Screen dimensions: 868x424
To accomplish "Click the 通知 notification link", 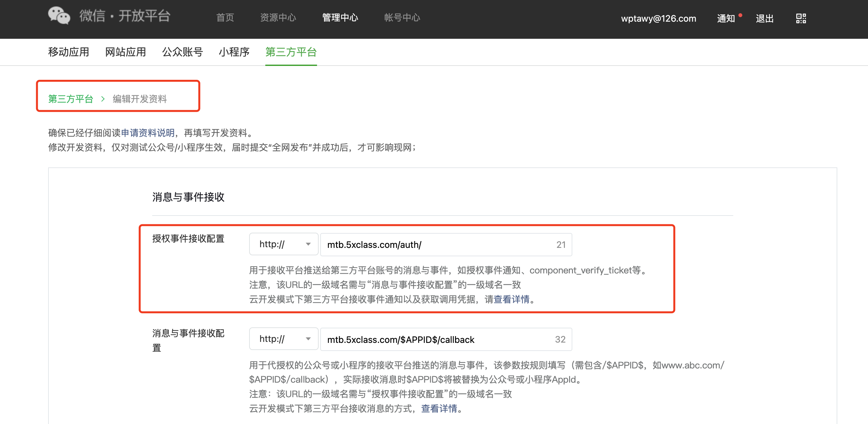I will click(x=725, y=18).
